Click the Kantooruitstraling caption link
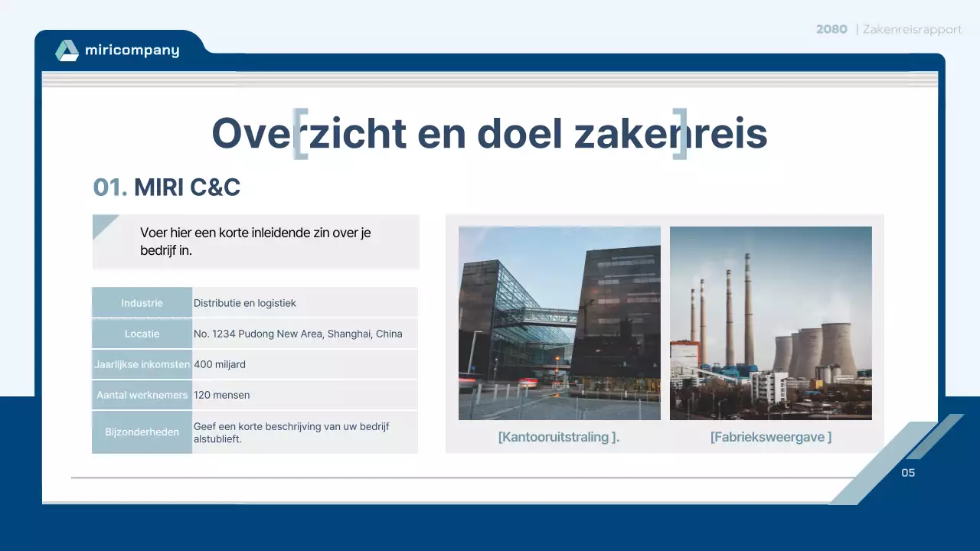Viewport: 980px width, 551px height. pos(559,437)
